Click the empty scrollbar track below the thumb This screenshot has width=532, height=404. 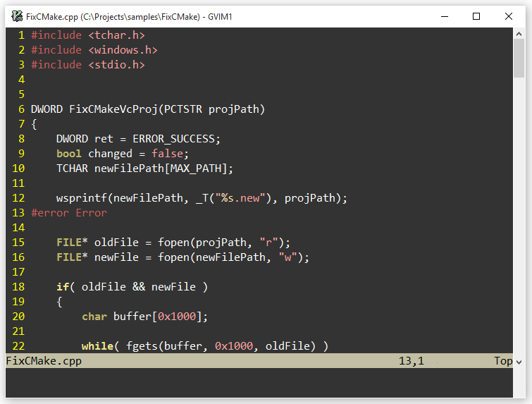pyautogui.click(x=519, y=212)
